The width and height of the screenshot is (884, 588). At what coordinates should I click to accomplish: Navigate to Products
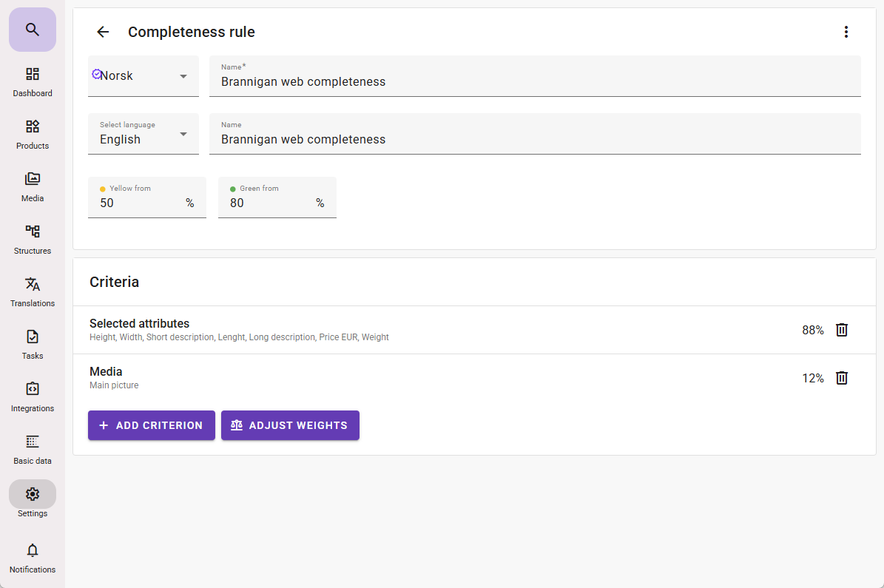coord(32,133)
